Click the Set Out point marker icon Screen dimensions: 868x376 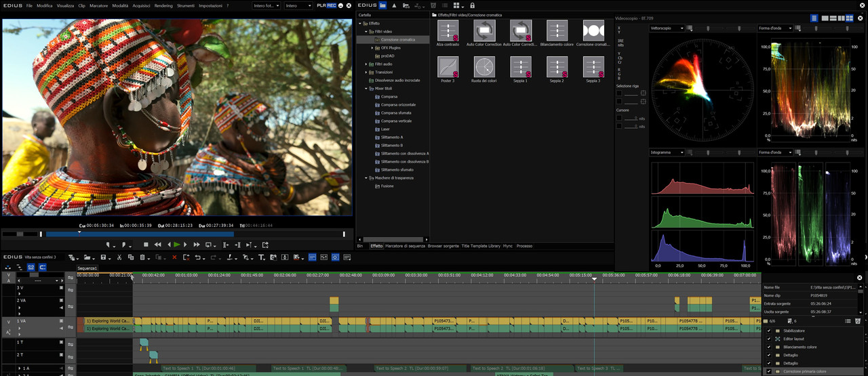coord(124,245)
